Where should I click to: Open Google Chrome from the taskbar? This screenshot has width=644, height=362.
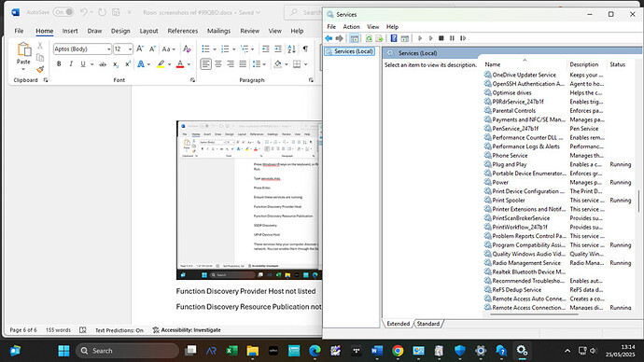click(x=398, y=351)
